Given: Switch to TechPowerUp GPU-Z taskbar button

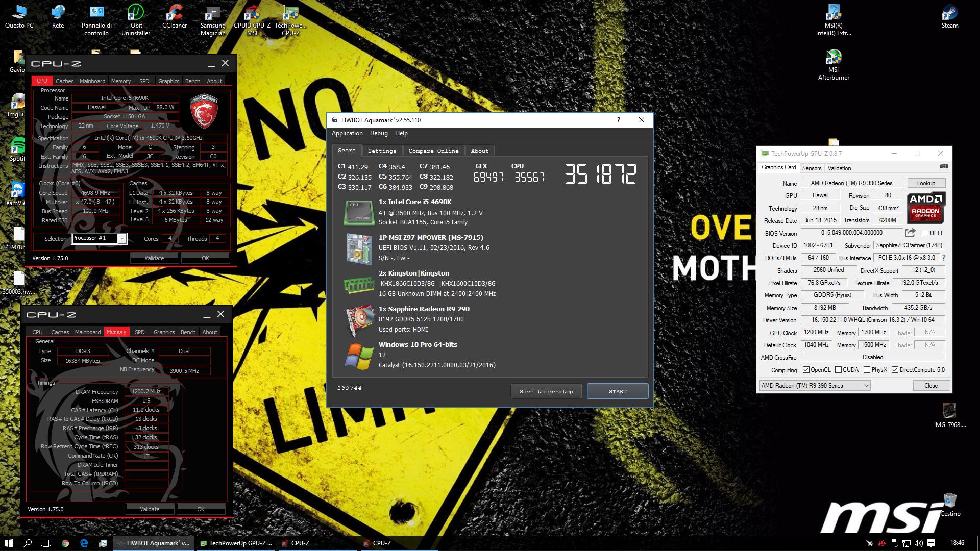Looking at the screenshot, I should coord(235,543).
